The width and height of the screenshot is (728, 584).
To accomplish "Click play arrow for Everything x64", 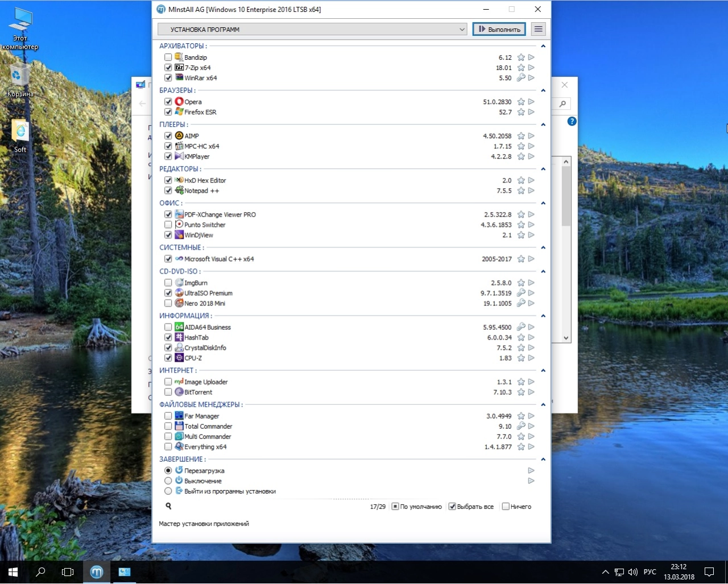I will point(531,446).
